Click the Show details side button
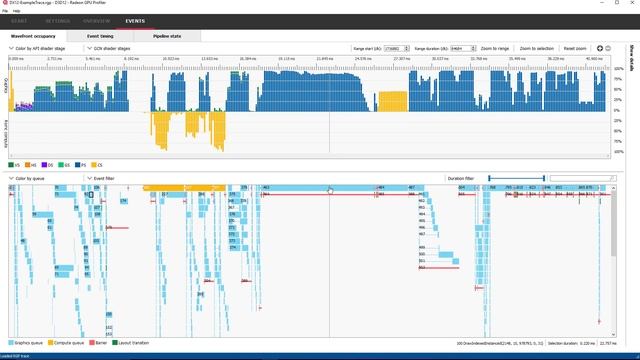Screen dimensions: 640x360 631,58
